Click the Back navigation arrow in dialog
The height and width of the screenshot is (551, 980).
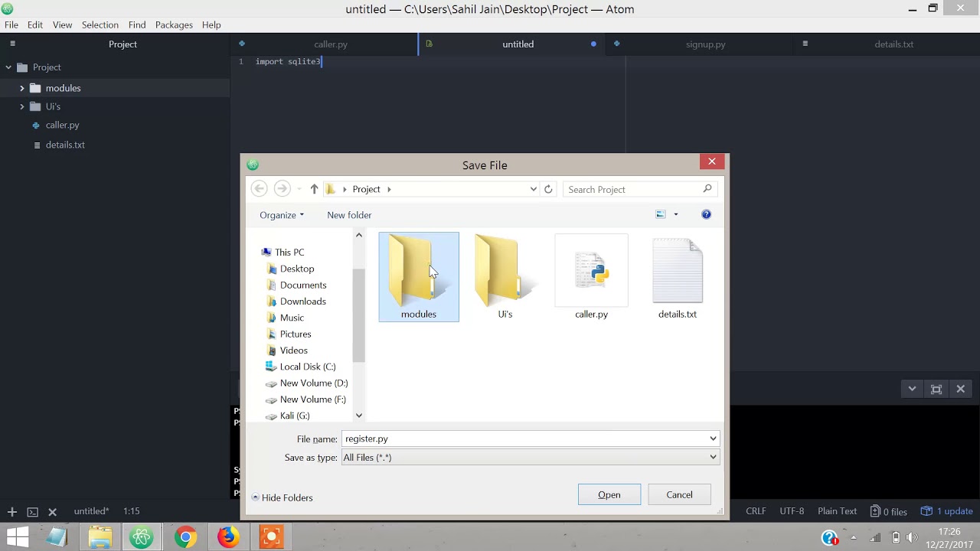[259, 189]
